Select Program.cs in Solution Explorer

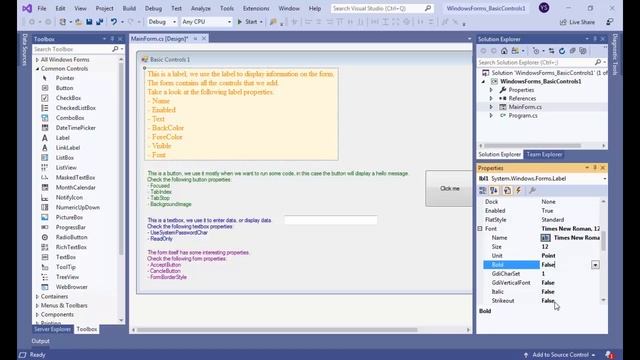523,116
